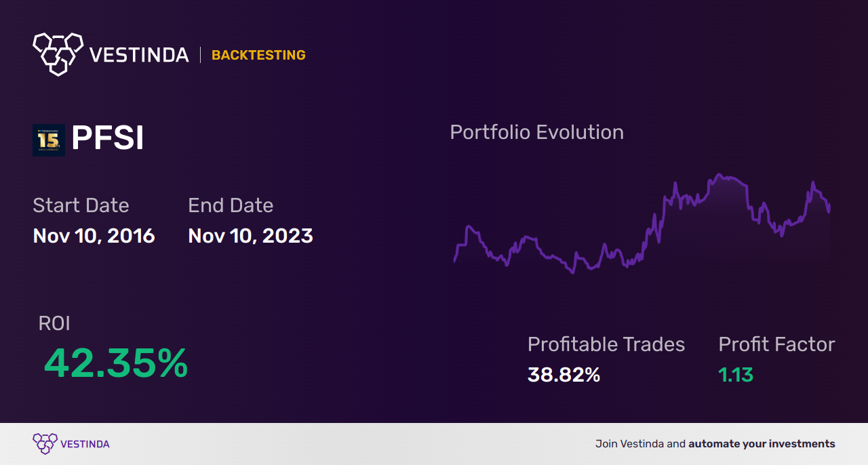
Task: Select the VESTINDA header brand name
Action: pyautogui.click(x=139, y=55)
